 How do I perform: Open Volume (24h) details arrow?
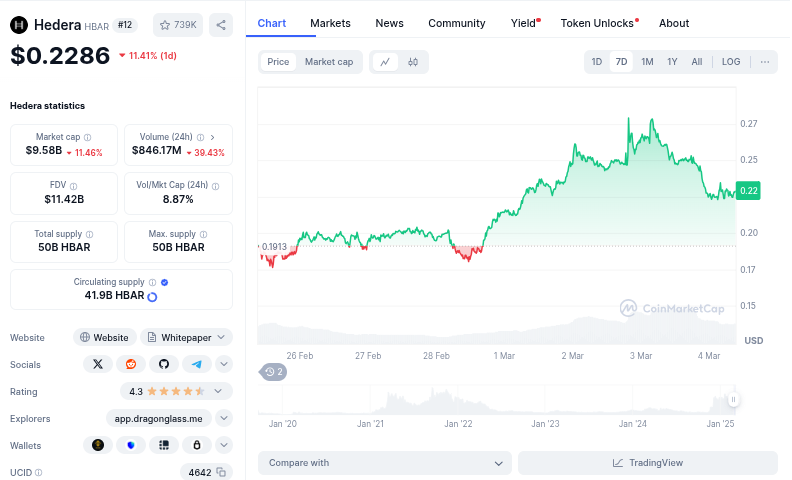[213, 137]
